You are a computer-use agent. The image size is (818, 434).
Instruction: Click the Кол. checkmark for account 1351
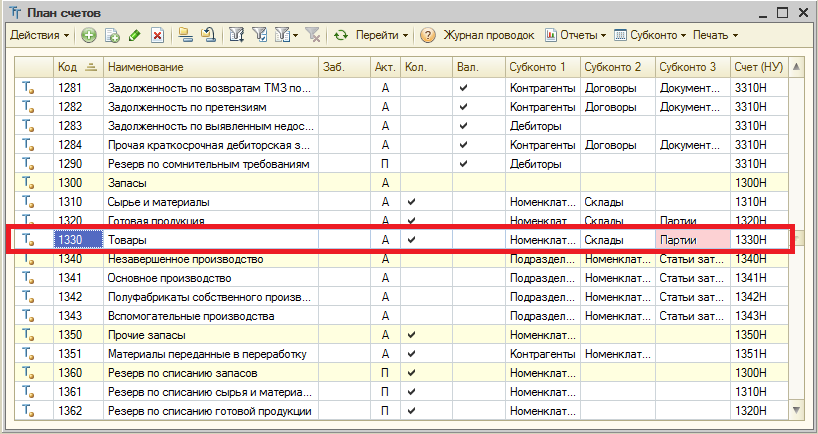pyautogui.click(x=411, y=354)
